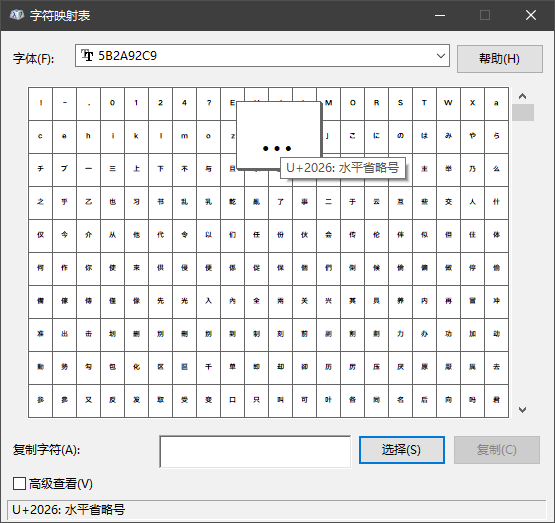The image size is (555, 523).
Task: Select the 出 character cell
Action: click(x=64, y=335)
